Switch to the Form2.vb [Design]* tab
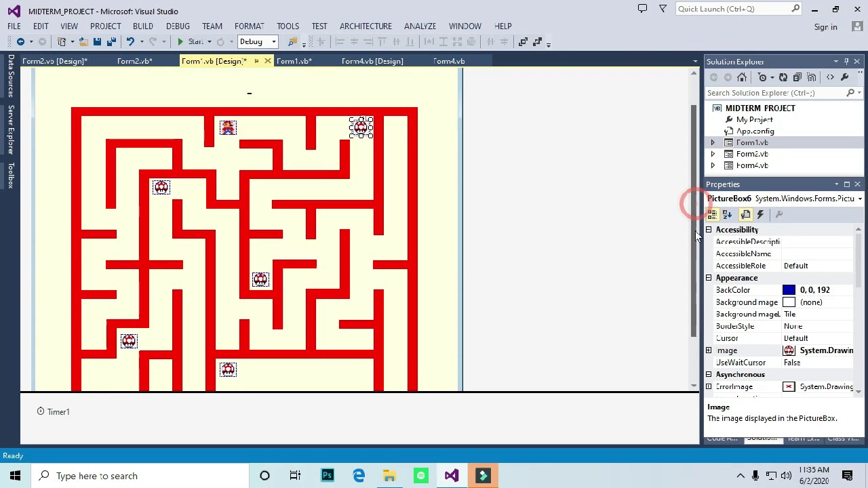The height and width of the screenshot is (488, 868). (x=55, y=61)
